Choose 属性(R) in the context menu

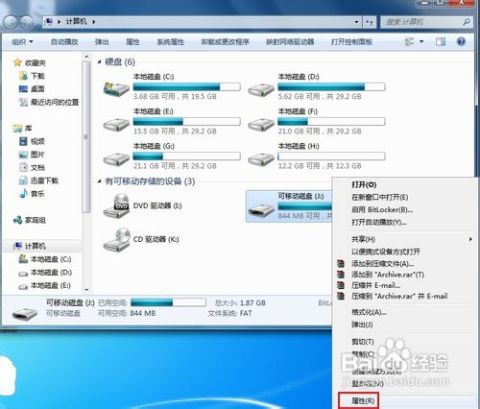pyautogui.click(x=363, y=400)
